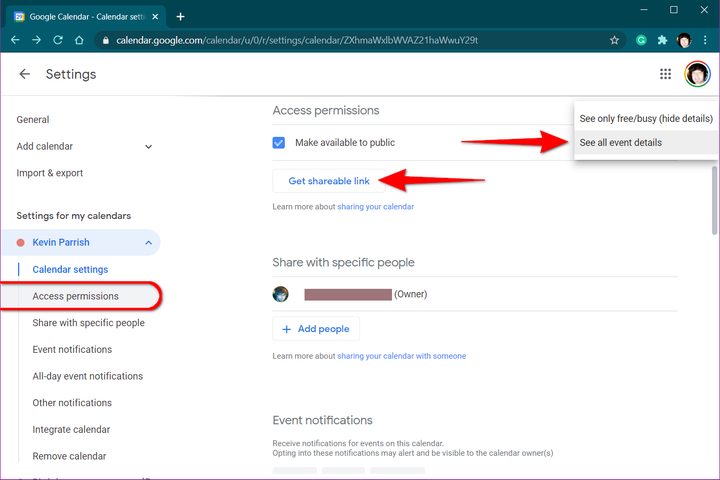Open the Chrome three-dot menu

[x=705, y=40]
